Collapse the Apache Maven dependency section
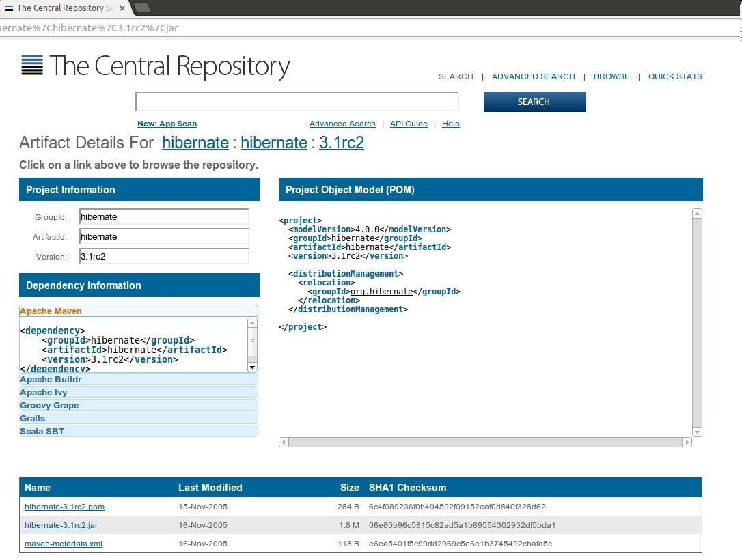742x560 pixels. point(139,311)
